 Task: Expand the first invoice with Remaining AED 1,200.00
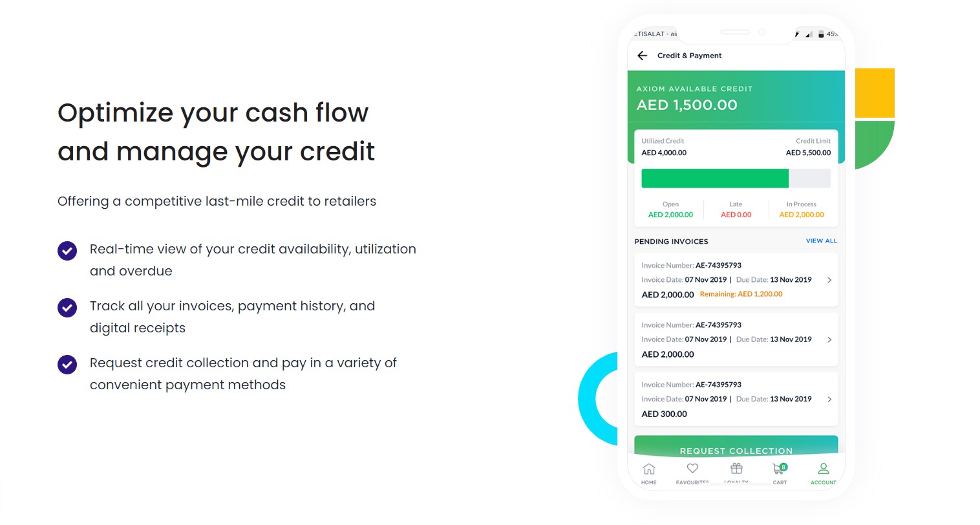tap(736, 280)
